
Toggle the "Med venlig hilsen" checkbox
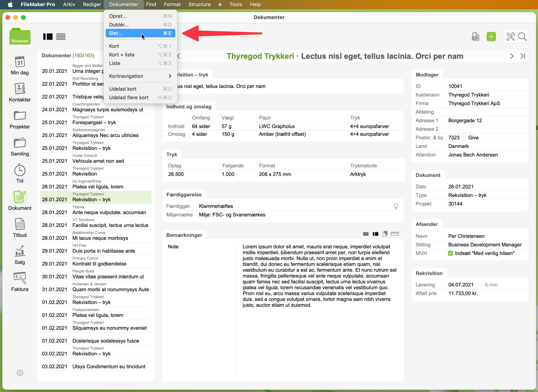tap(450, 253)
